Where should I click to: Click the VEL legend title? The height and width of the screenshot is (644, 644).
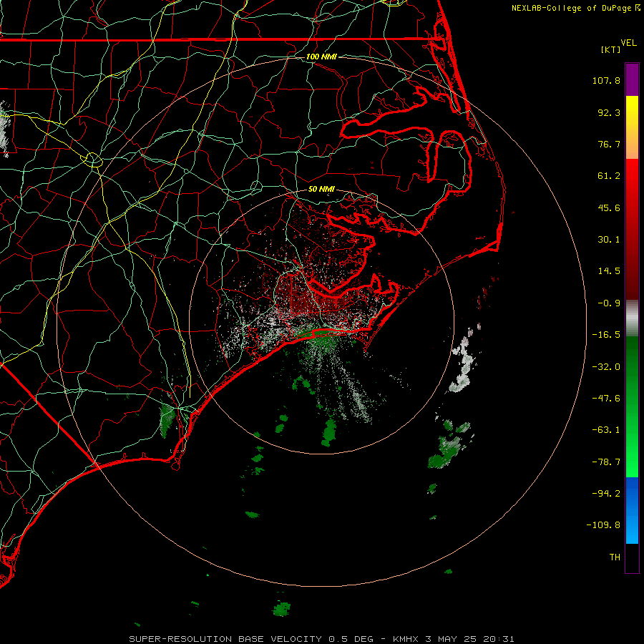pos(628,43)
